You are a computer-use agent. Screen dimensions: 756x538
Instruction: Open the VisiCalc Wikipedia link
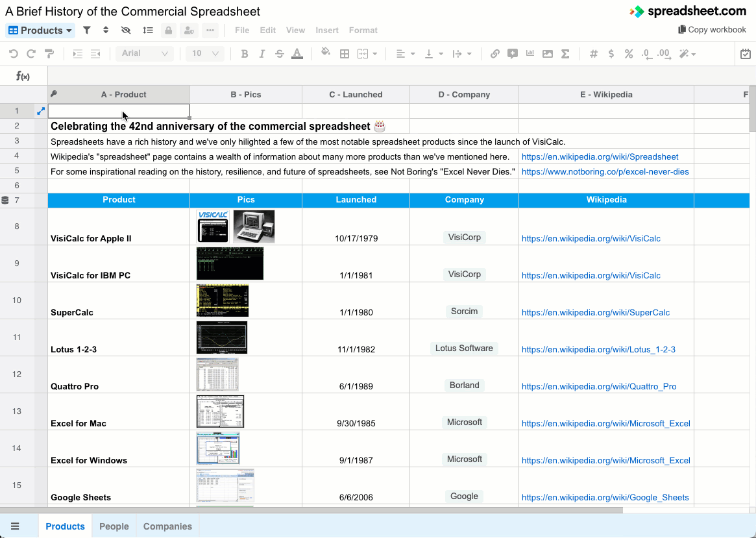click(591, 238)
